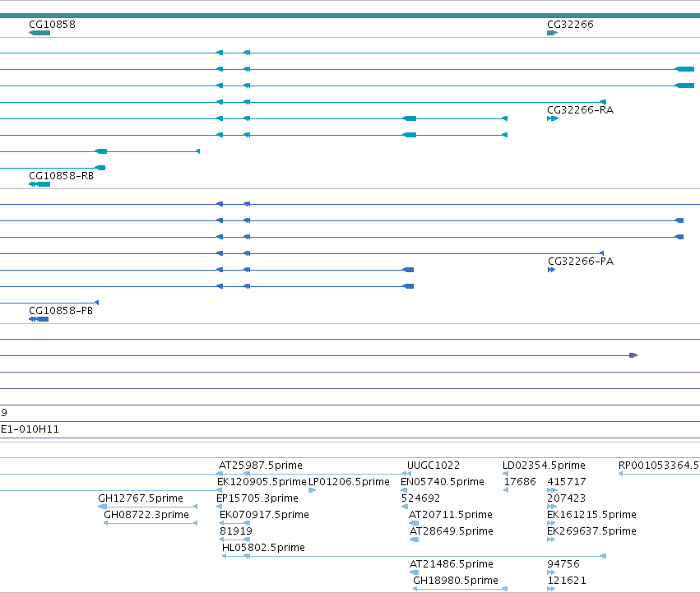700x593 pixels.
Task: Select the GH18980.5prime EST line glyph
Action: pyautogui.click(x=461, y=589)
